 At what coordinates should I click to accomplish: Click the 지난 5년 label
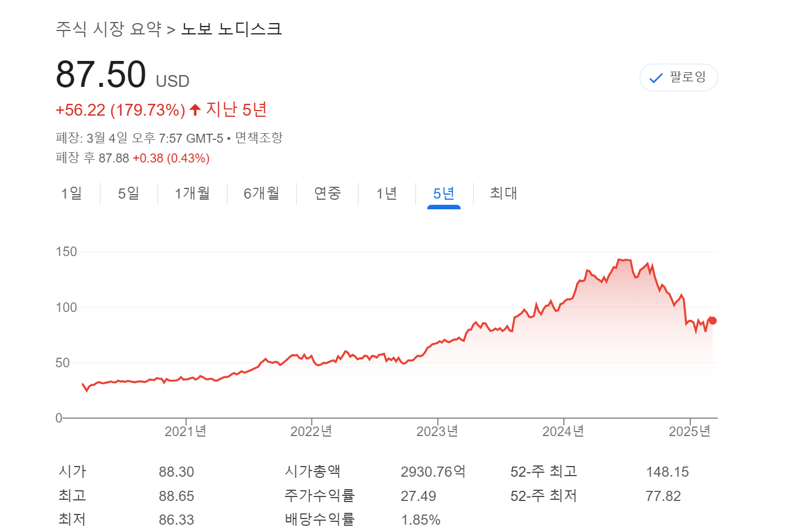coord(237,109)
